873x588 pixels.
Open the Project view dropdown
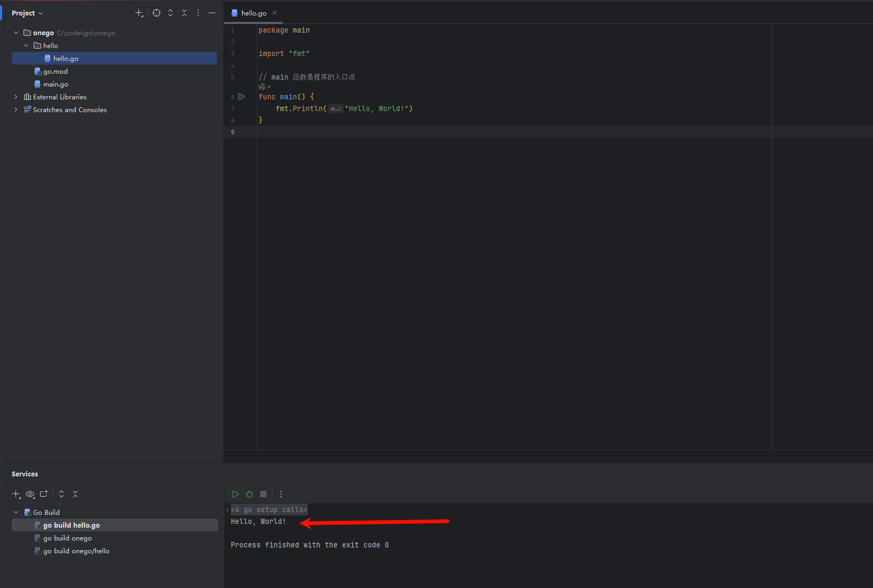coord(27,13)
